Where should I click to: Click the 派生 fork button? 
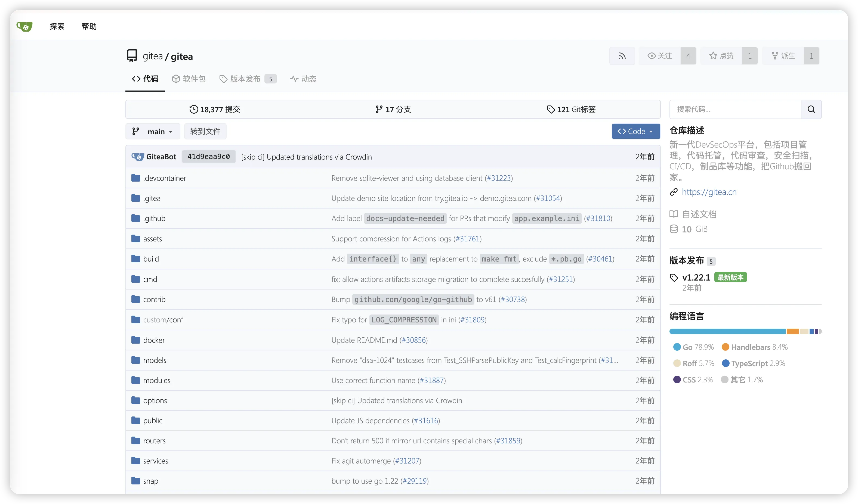click(783, 56)
